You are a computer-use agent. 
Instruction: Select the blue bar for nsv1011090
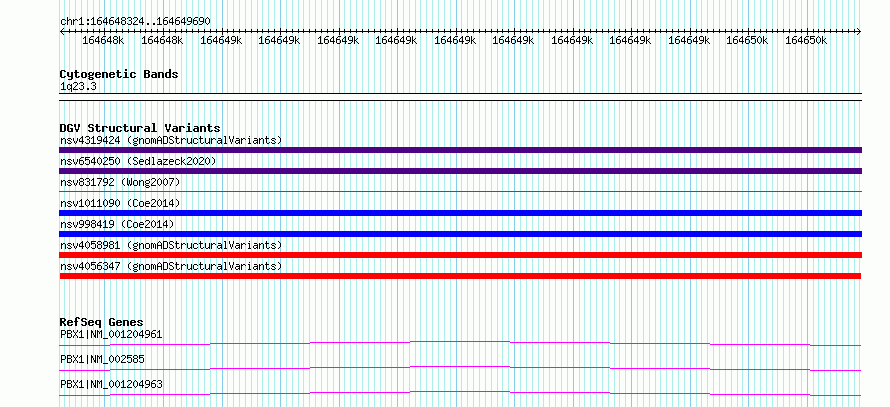tap(460, 213)
